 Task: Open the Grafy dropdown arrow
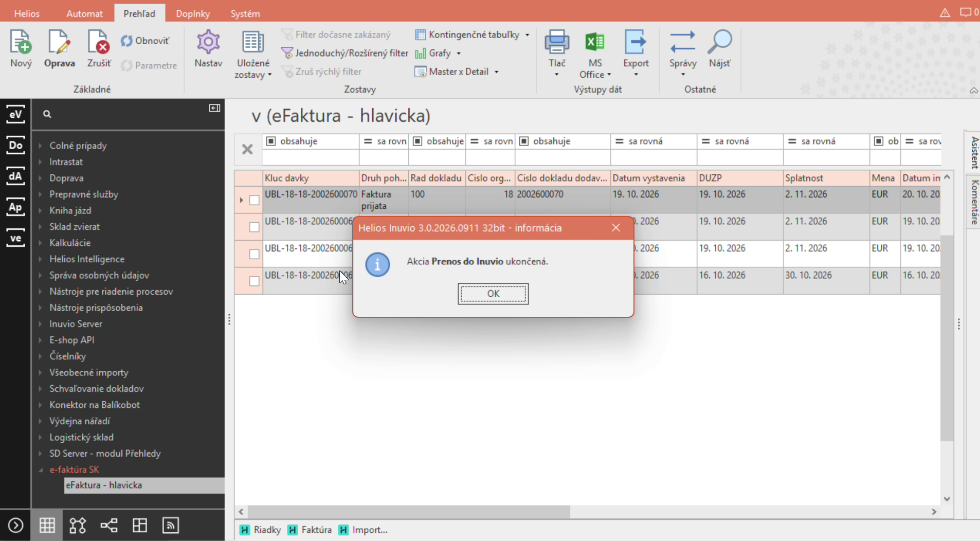pyautogui.click(x=459, y=53)
